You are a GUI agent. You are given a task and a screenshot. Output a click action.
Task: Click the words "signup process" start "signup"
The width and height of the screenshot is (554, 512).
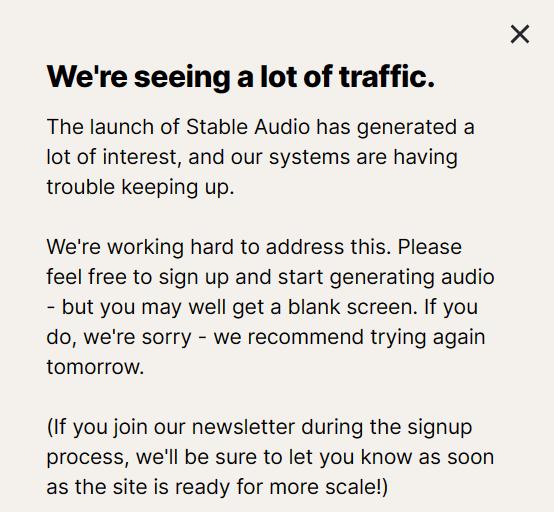tap(440, 428)
